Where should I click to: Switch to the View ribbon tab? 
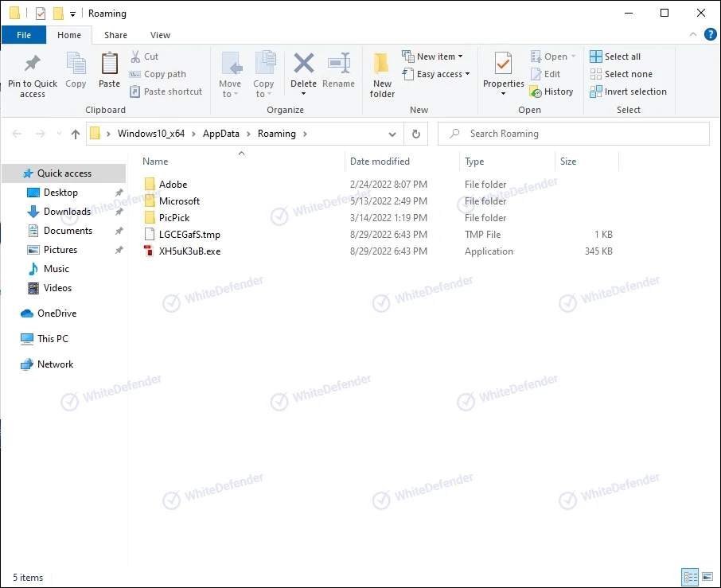(x=160, y=35)
